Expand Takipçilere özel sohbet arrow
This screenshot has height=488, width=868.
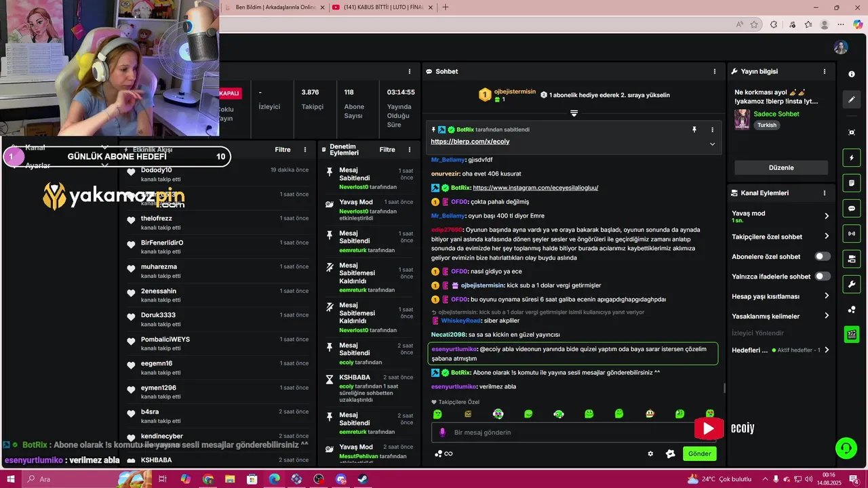click(x=826, y=237)
